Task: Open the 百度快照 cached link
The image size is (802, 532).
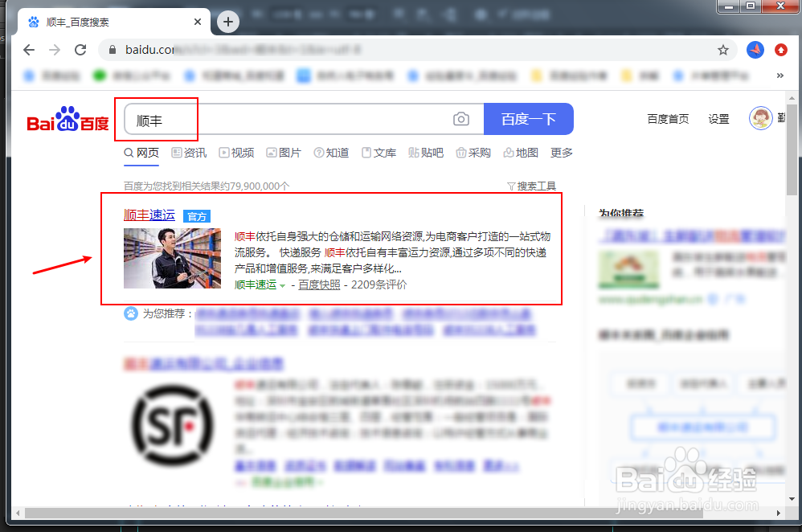Action: [319, 284]
